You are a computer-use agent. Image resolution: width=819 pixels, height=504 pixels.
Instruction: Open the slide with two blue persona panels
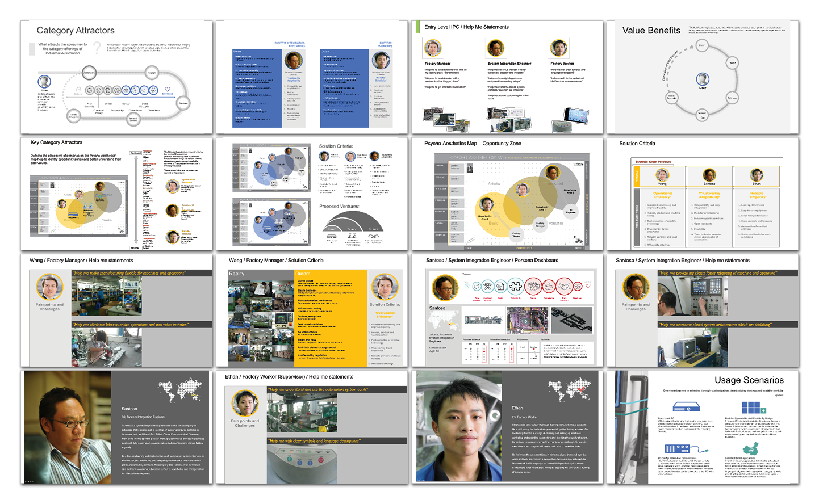click(312, 77)
